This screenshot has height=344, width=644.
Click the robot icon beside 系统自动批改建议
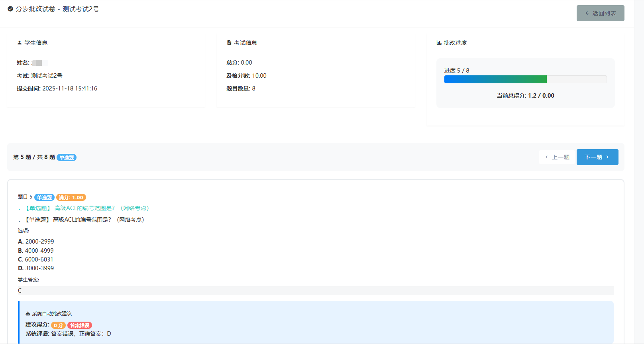28,314
